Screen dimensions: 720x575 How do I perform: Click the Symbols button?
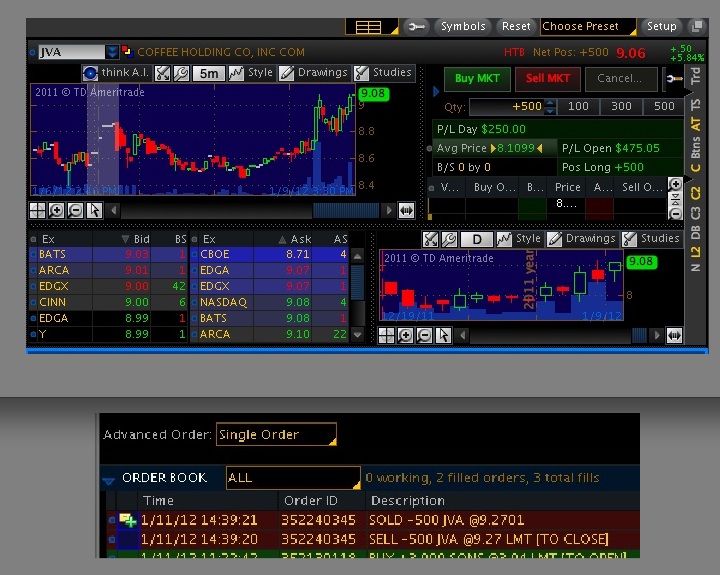tap(463, 27)
